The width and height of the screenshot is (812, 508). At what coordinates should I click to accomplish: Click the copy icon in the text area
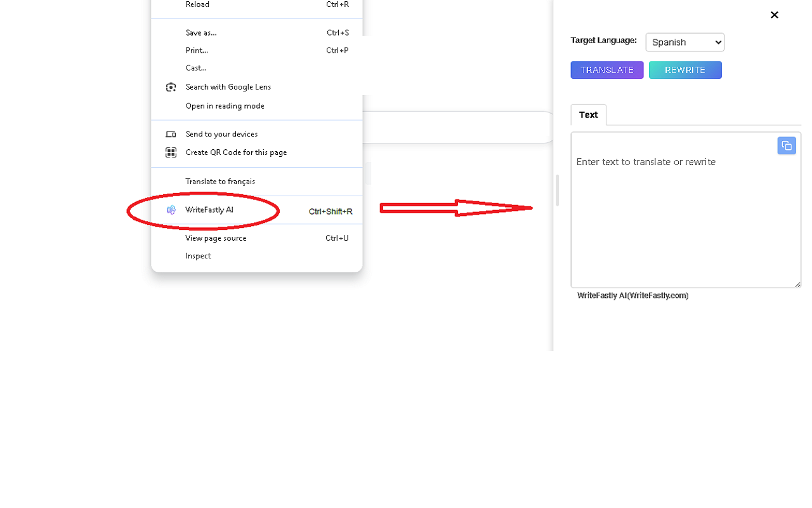pos(787,145)
